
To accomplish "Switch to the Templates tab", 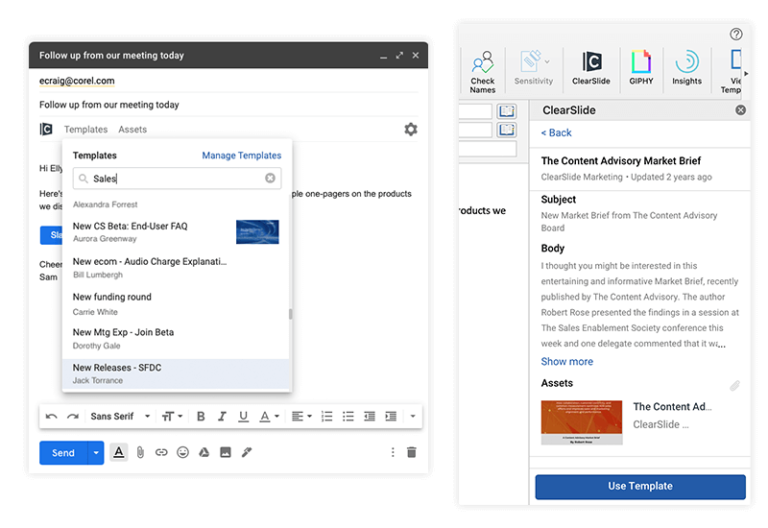I will 86,129.
